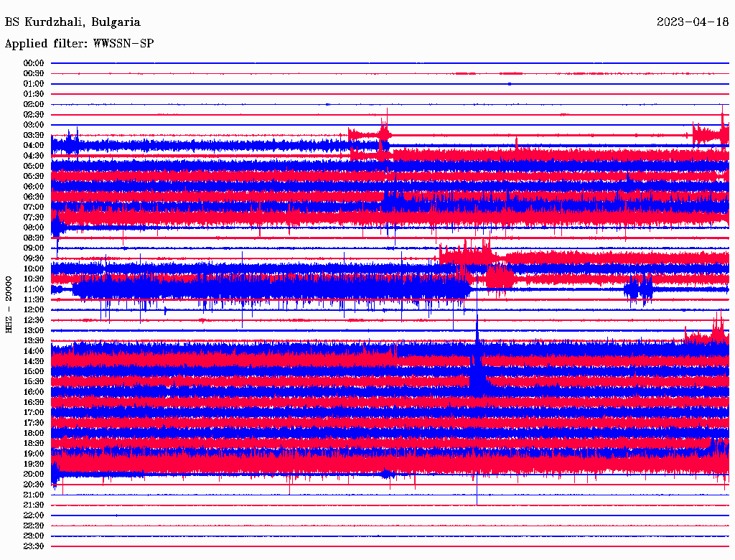Screen dimensions: 735x560
Task: Click the 22:00 time label
Action: 34,515
